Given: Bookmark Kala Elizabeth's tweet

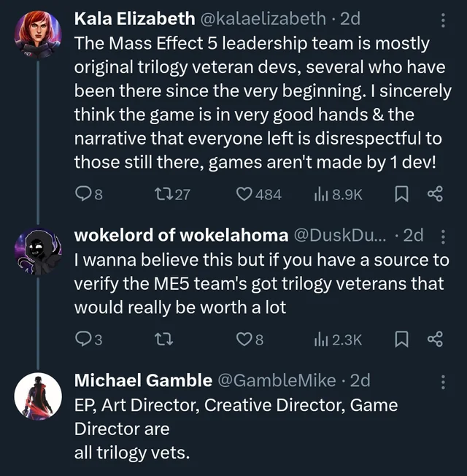Looking at the screenshot, I should (401, 194).
